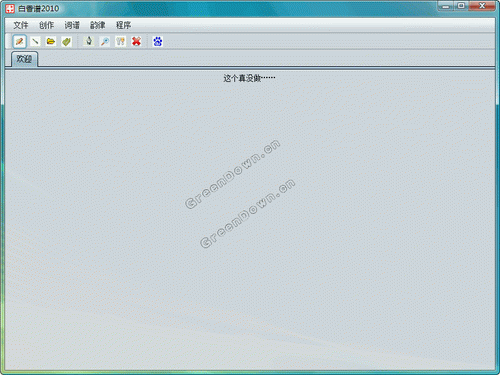500x375 pixels.
Task: Click the yellow open-folder toolbar icon
Action: point(51,42)
